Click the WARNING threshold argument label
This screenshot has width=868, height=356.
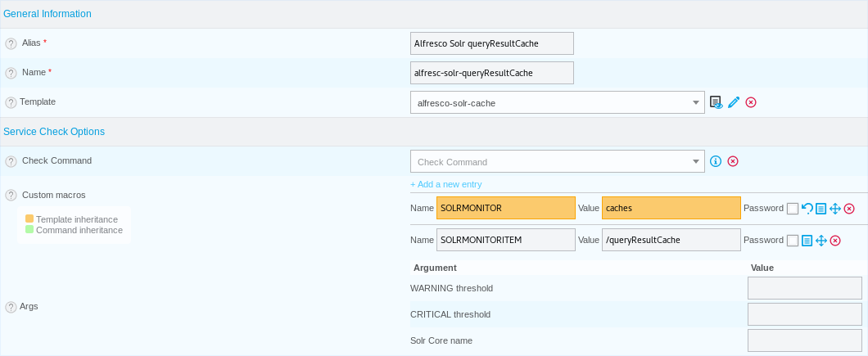tap(452, 288)
